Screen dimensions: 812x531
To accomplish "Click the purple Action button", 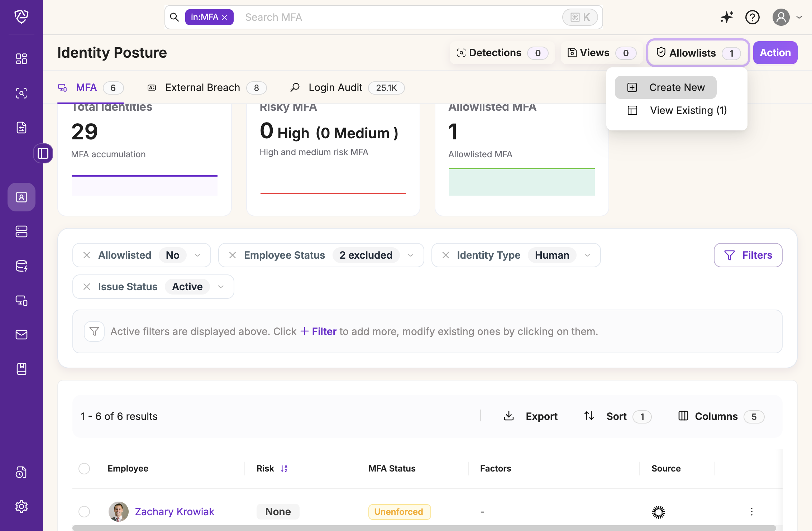I will [x=775, y=53].
